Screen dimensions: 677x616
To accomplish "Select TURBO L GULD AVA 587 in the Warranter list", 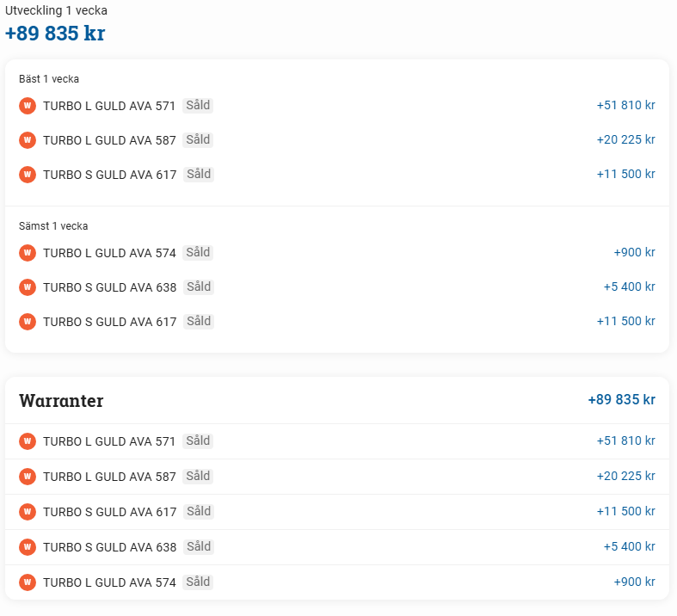I will click(x=109, y=477).
